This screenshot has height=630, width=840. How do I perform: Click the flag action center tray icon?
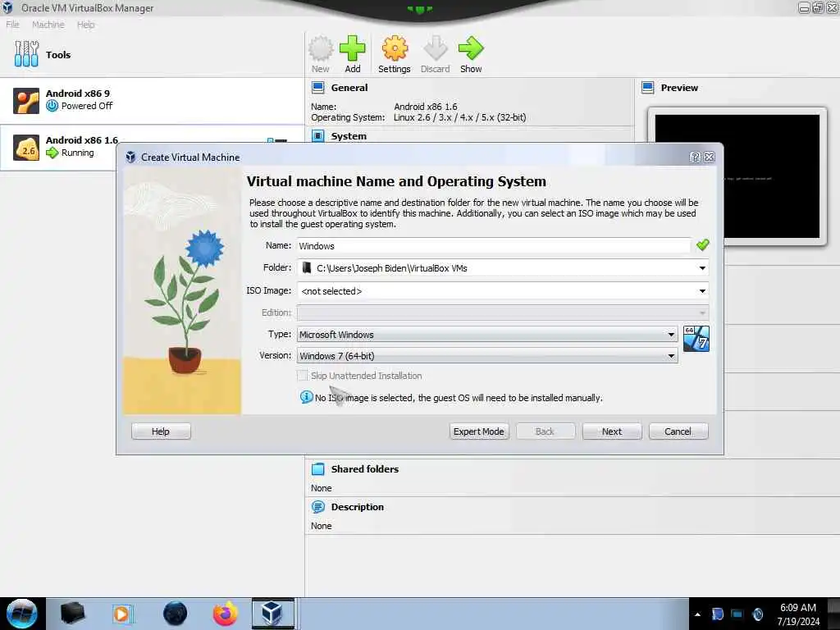coord(717,614)
